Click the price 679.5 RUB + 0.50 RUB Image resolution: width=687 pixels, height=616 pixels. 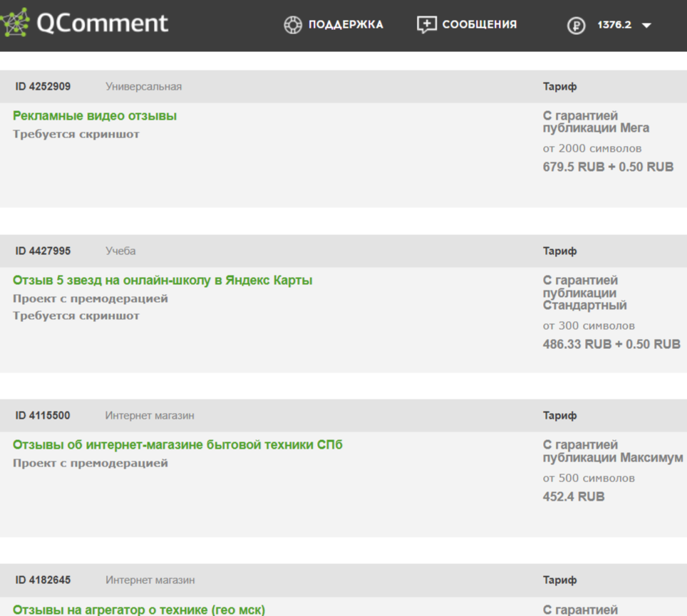pyautogui.click(x=608, y=167)
